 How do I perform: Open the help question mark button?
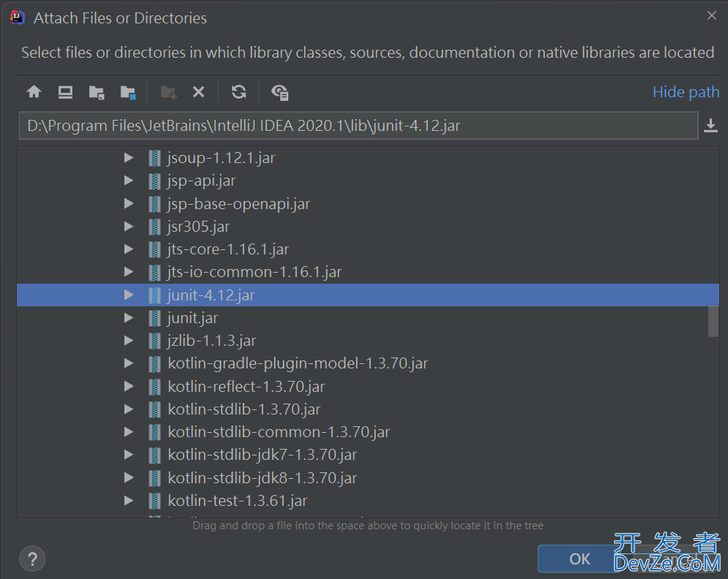click(32, 559)
